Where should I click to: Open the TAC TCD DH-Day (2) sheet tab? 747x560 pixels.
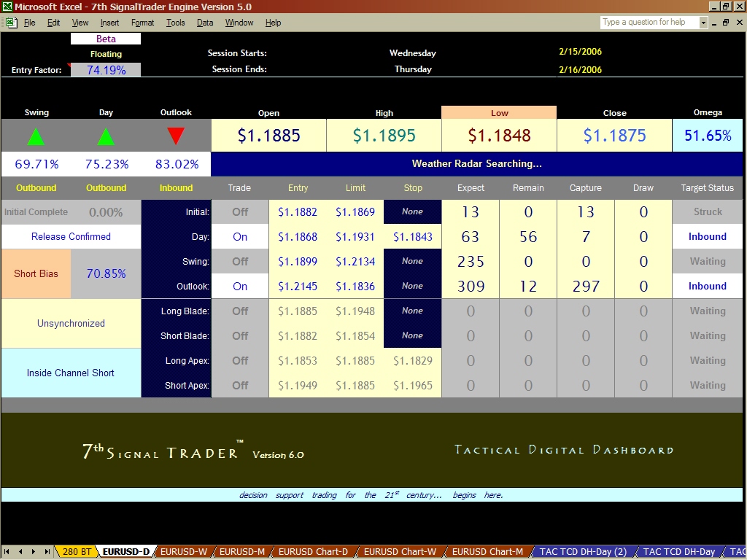(583, 551)
